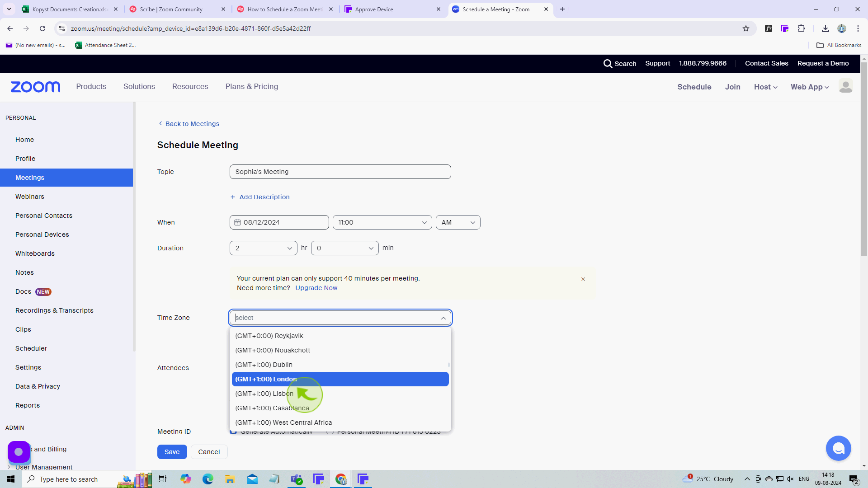The width and height of the screenshot is (868, 488).
Task: Click the Docs NEW icon in sidebar
Action: pyautogui.click(x=33, y=291)
